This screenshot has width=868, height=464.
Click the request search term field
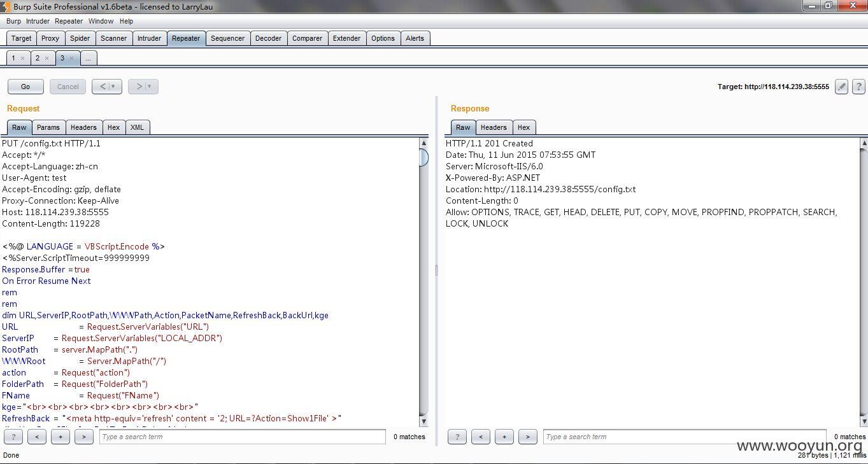[243, 437]
